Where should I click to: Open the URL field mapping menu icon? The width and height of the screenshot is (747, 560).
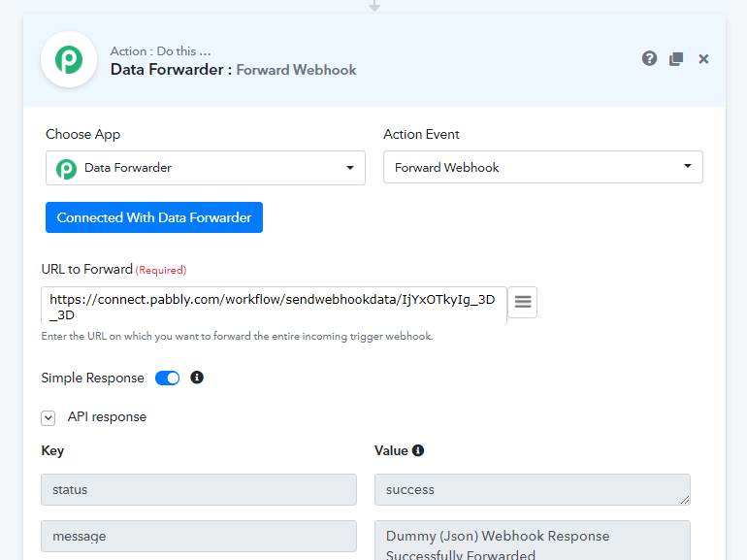tap(523, 302)
